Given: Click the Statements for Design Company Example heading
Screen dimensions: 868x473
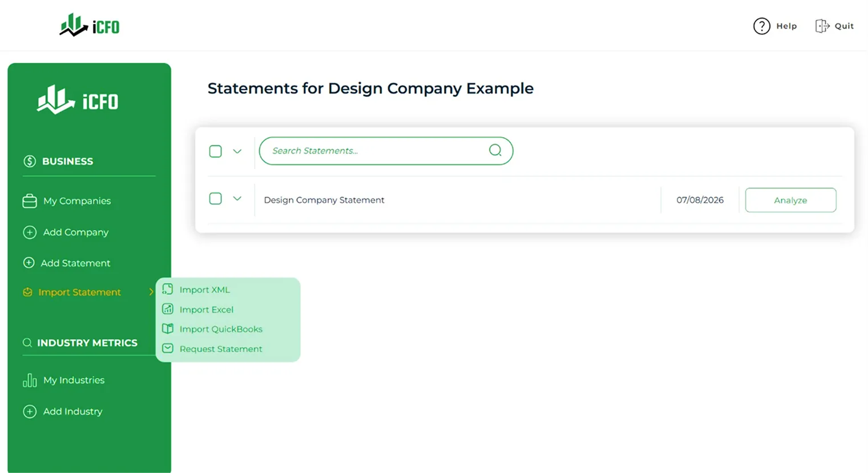Looking at the screenshot, I should [370, 88].
